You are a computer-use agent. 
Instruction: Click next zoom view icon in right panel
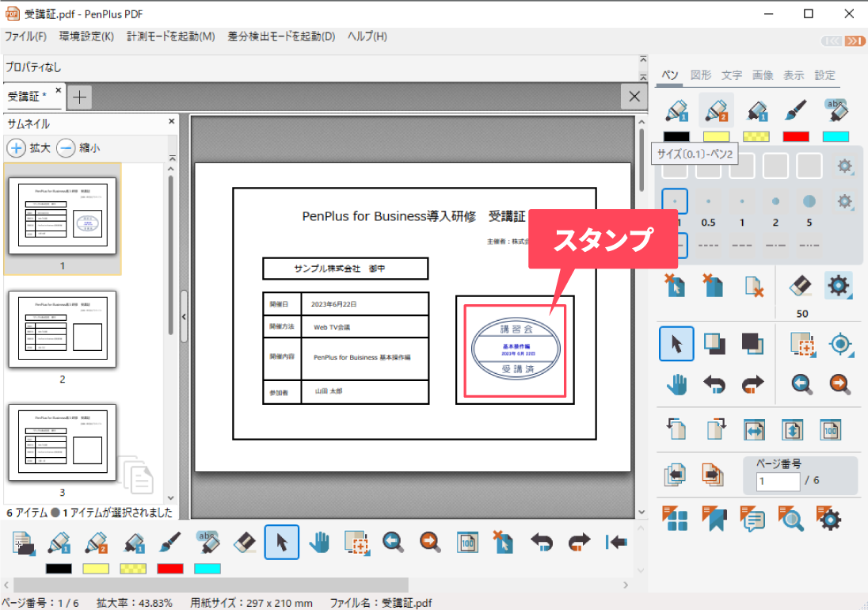pos(839,384)
